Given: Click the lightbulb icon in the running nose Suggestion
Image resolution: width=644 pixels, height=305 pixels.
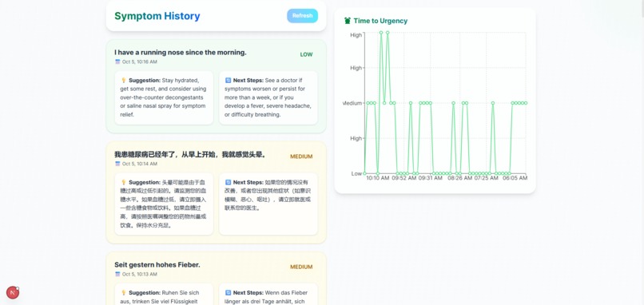Looking at the screenshot, I should (x=123, y=81).
